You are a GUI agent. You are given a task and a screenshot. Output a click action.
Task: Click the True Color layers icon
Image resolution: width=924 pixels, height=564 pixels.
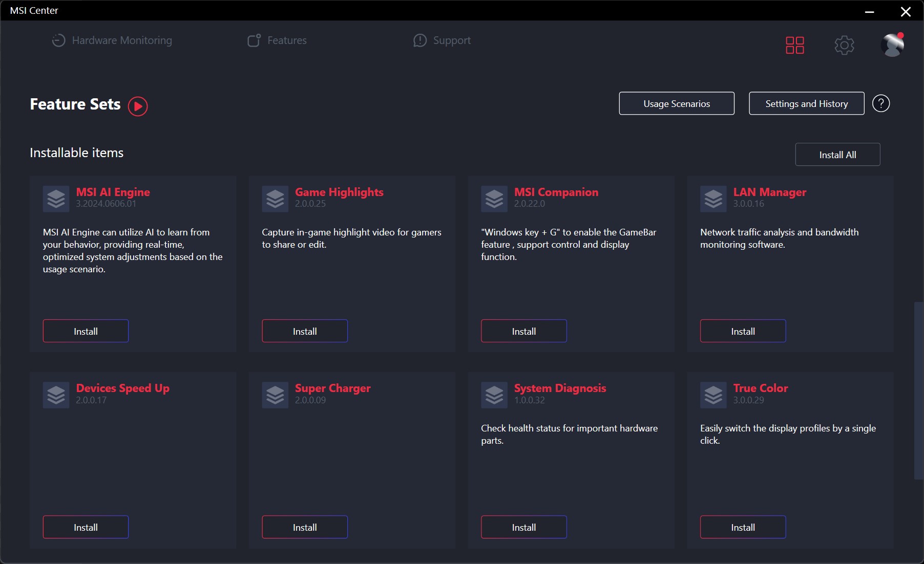point(713,395)
